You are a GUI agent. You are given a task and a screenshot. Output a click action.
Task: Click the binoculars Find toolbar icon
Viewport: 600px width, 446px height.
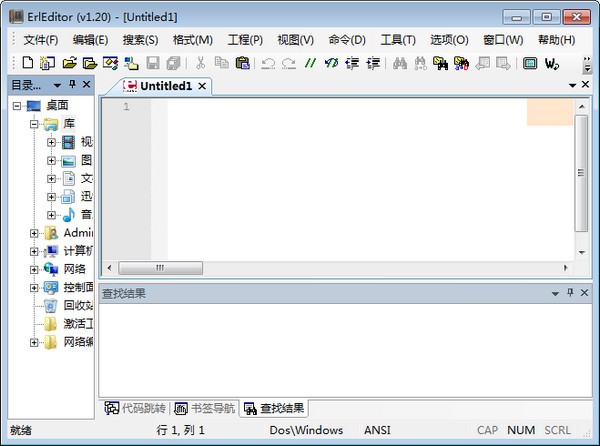(x=399, y=63)
